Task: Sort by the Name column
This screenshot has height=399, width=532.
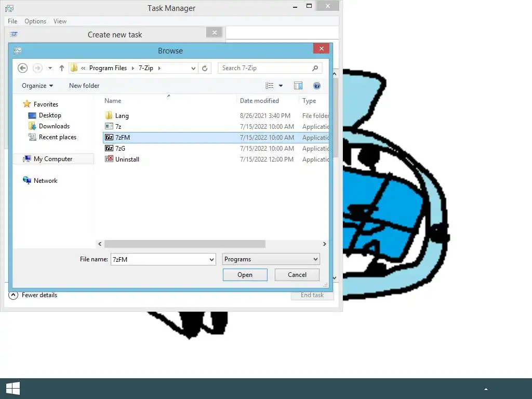Action: [x=113, y=101]
